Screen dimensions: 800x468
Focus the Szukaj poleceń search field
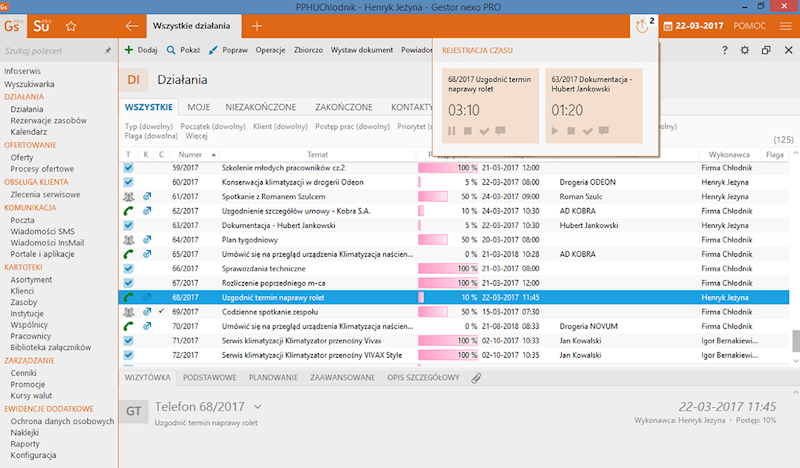(51, 51)
